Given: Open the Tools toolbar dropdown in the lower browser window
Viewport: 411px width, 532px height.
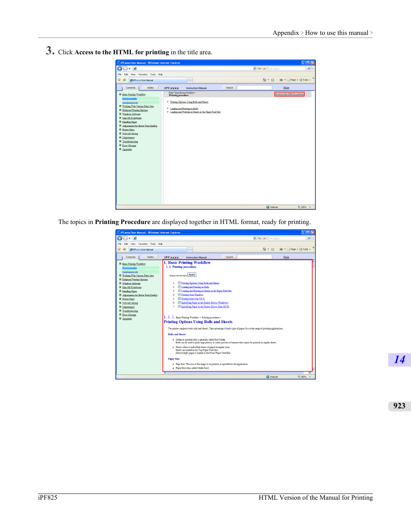Looking at the screenshot, I should 305,249.
